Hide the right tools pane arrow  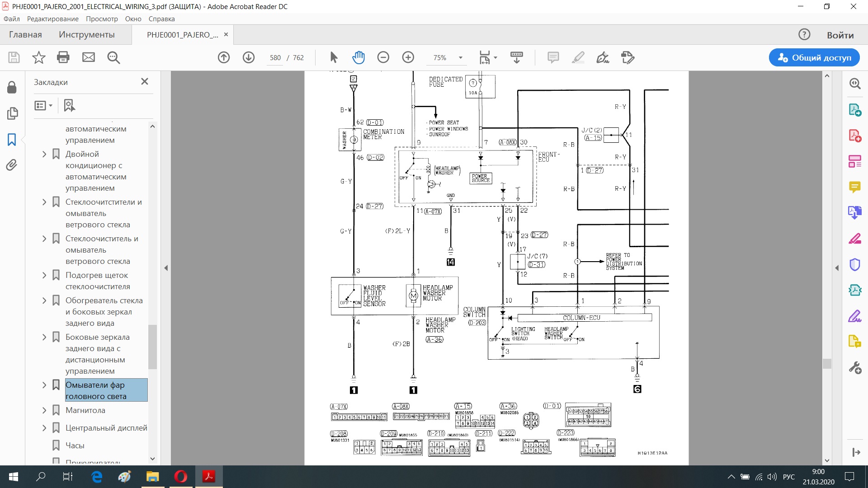(837, 268)
